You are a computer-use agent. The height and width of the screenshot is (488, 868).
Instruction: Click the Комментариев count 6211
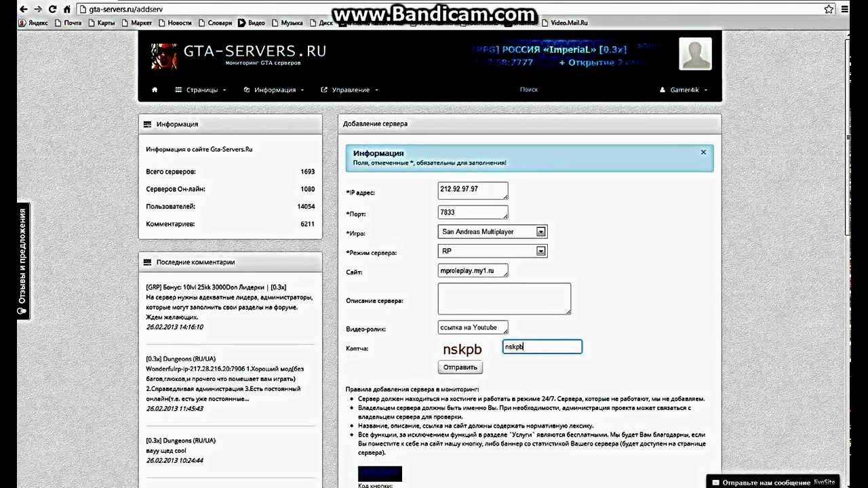(307, 224)
